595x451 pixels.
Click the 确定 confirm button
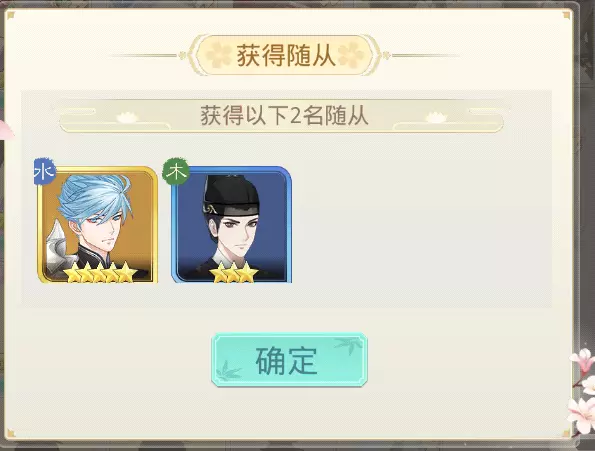coord(289,360)
